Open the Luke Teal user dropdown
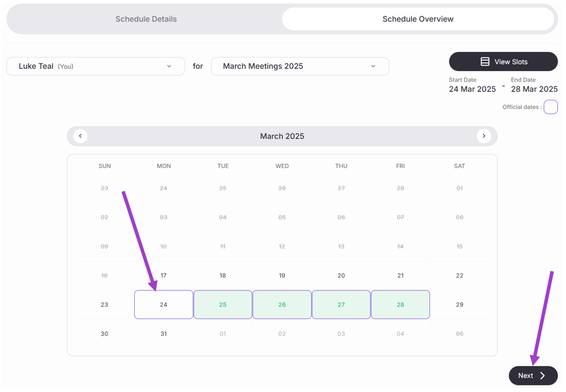Image resolution: width=566 pixels, height=392 pixels. tap(96, 66)
